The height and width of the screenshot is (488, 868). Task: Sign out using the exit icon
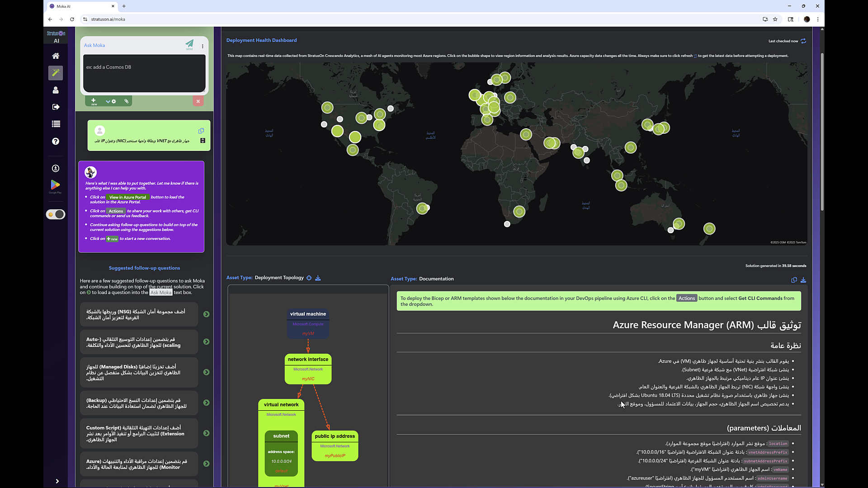tap(55, 107)
